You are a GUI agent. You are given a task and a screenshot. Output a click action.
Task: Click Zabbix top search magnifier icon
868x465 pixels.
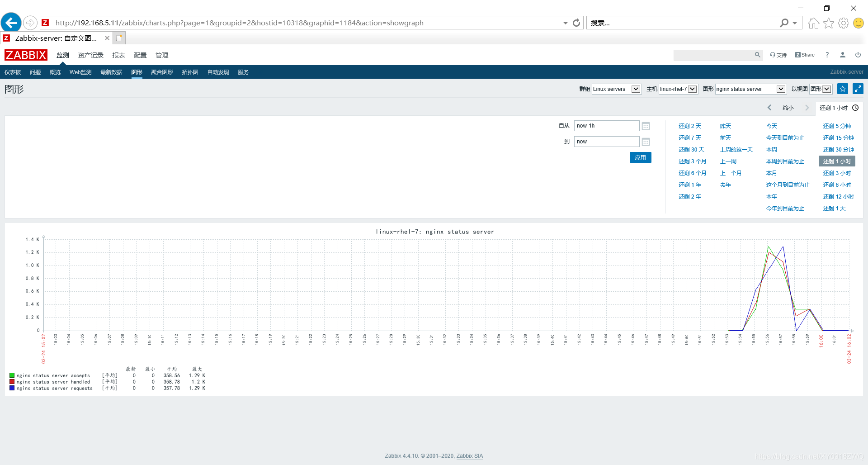pos(757,55)
